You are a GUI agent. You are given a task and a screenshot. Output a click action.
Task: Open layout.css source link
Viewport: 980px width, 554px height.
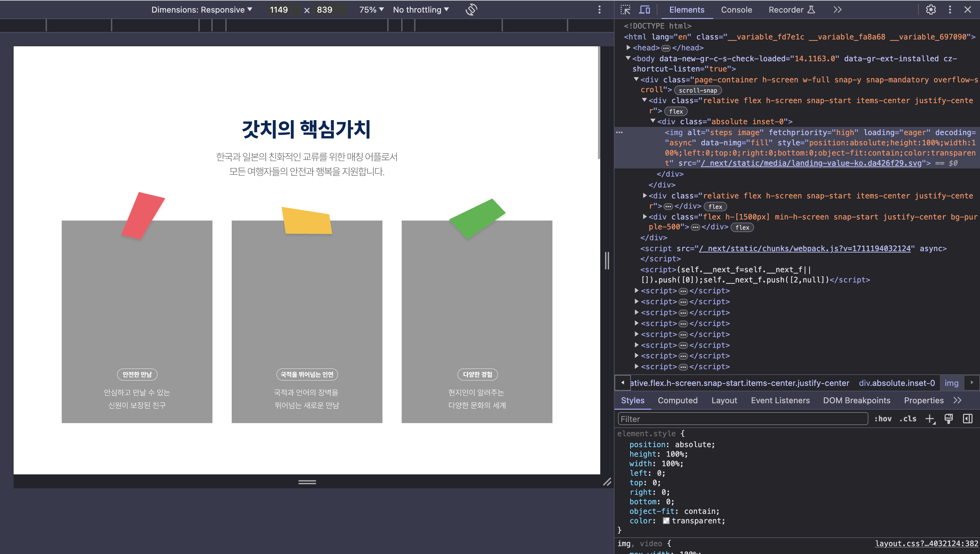(x=926, y=543)
